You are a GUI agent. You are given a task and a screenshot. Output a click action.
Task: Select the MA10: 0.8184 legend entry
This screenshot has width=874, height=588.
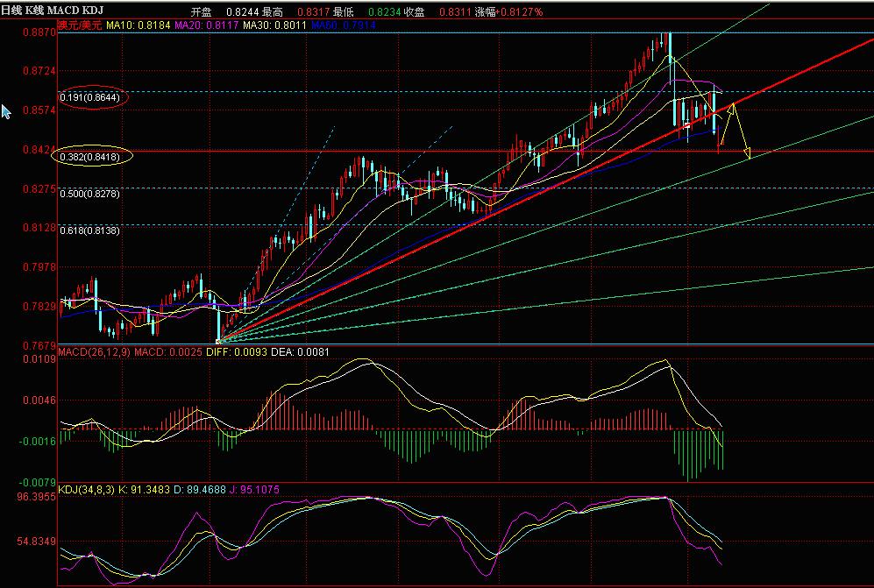coord(139,25)
